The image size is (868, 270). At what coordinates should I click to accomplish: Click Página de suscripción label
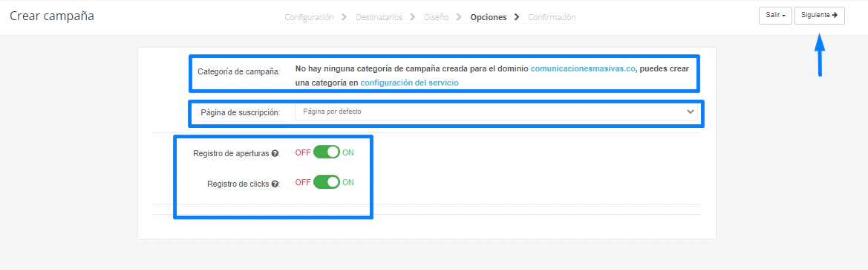point(241,112)
